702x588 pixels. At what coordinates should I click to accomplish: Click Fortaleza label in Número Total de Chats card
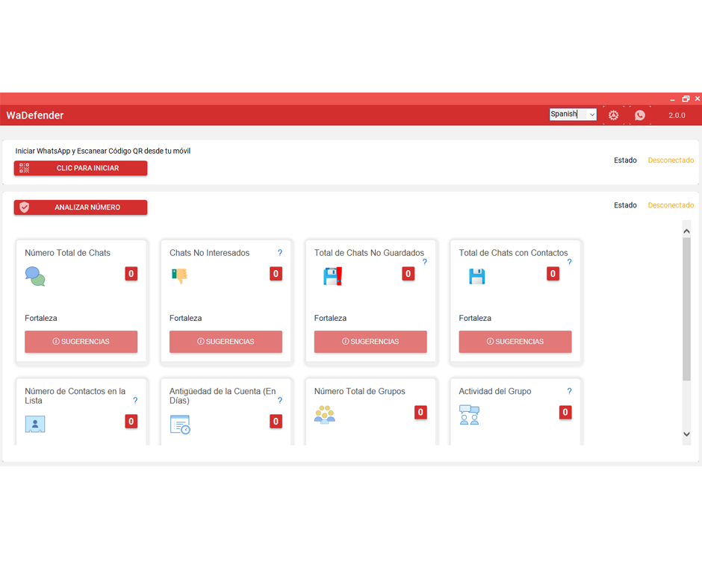(41, 318)
